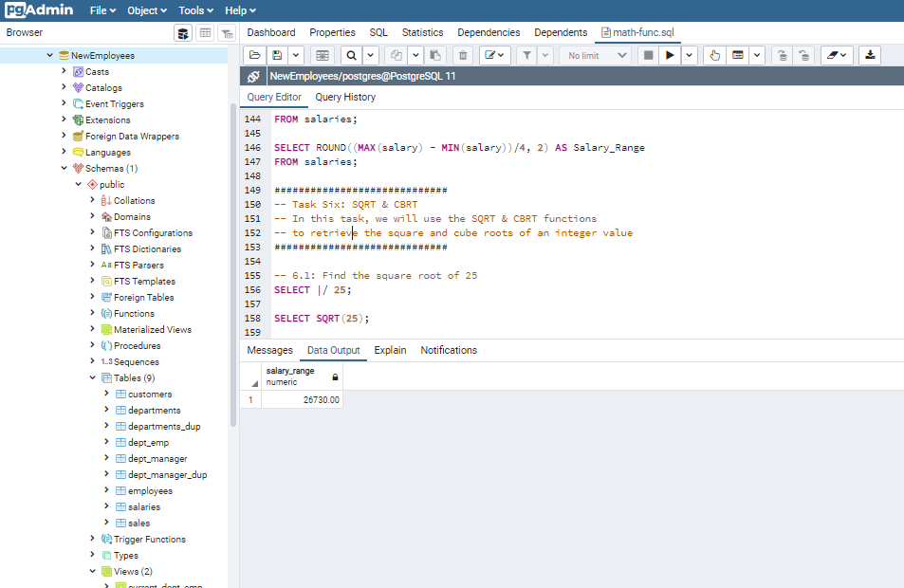904x588 pixels.
Task: Click the Download as CSV icon
Action: (x=870, y=56)
